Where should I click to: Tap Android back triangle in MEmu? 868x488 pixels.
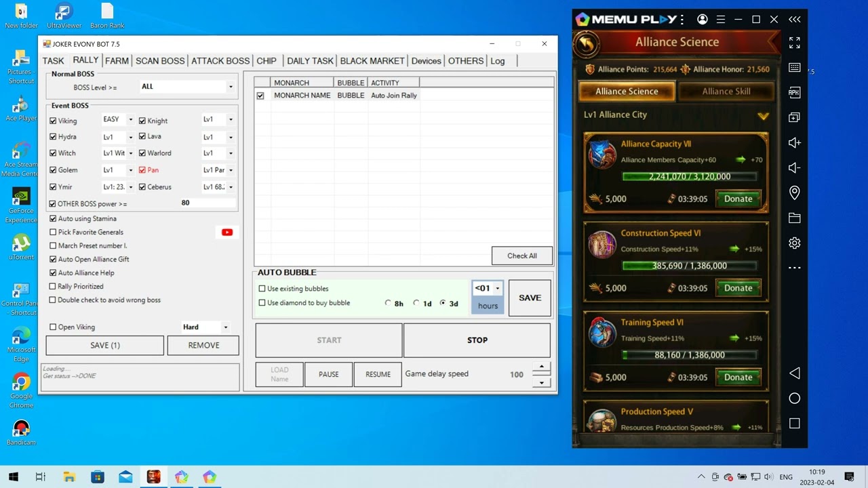point(795,373)
